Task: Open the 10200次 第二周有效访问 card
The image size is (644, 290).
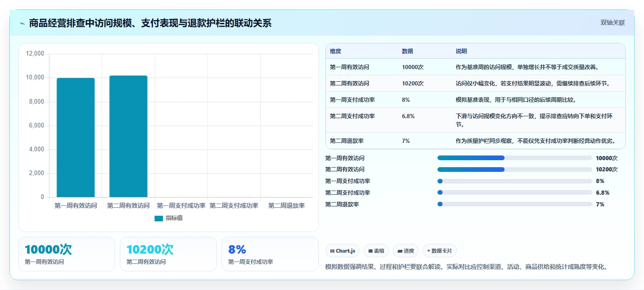Action: click(x=168, y=254)
